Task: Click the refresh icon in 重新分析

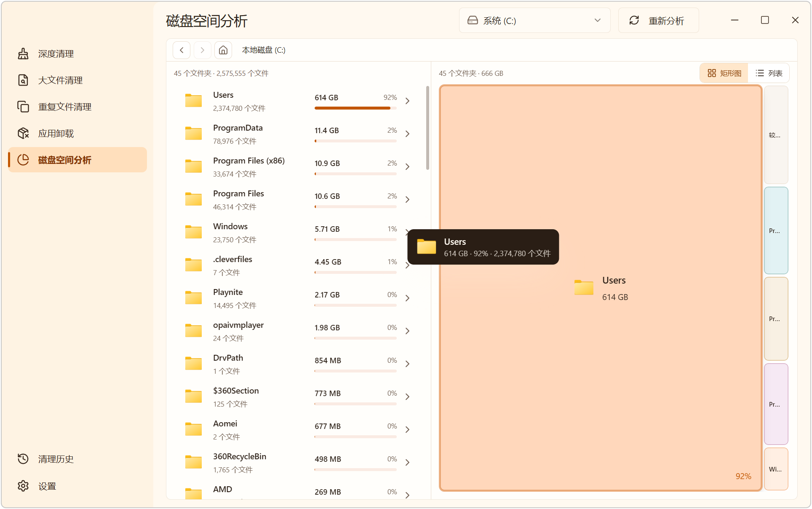Action: pyautogui.click(x=634, y=20)
